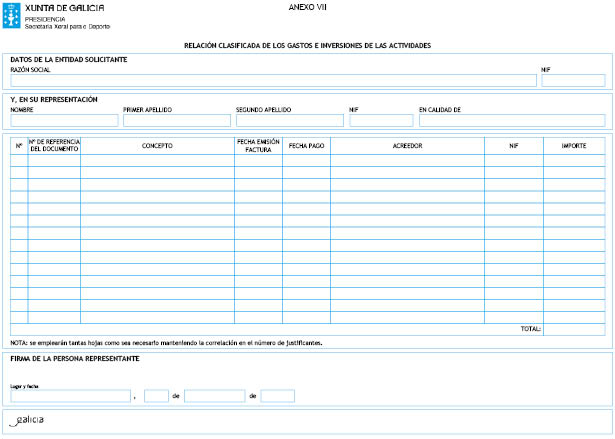The height and width of the screenshot is (439, 615).
Task: Select the Segundo Apellido text box
Action: point(289,121)
